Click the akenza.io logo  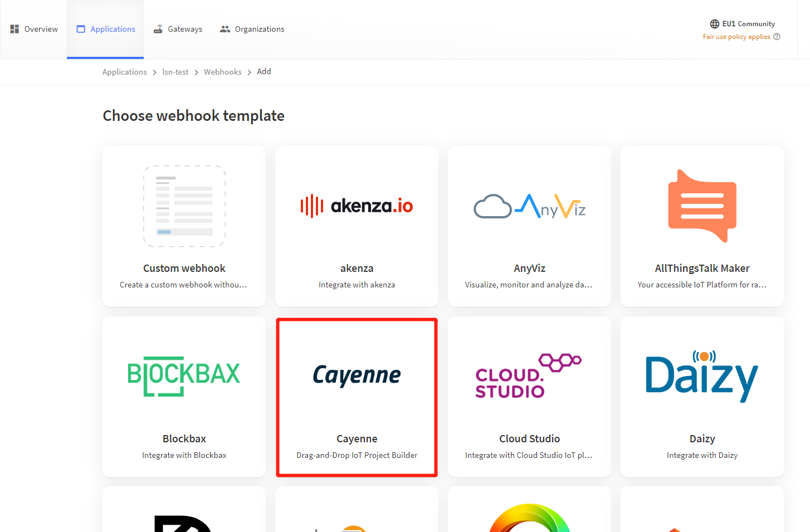coord(357,206)
